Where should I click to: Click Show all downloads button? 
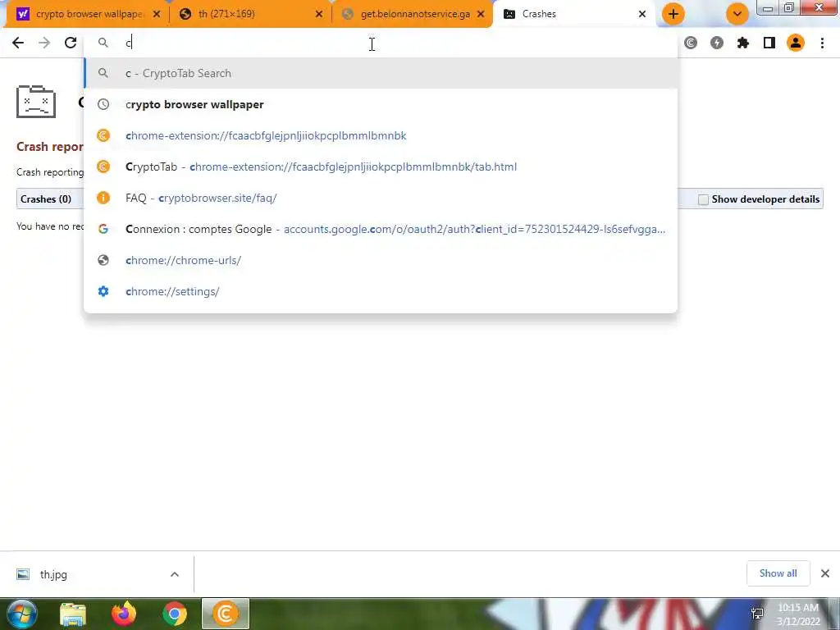tap(778, 573)
